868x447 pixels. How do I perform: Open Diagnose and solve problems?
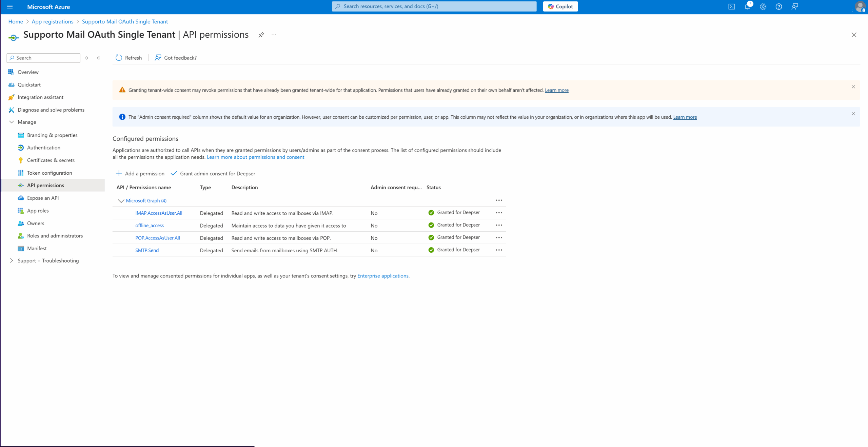[x=51, y=110]
